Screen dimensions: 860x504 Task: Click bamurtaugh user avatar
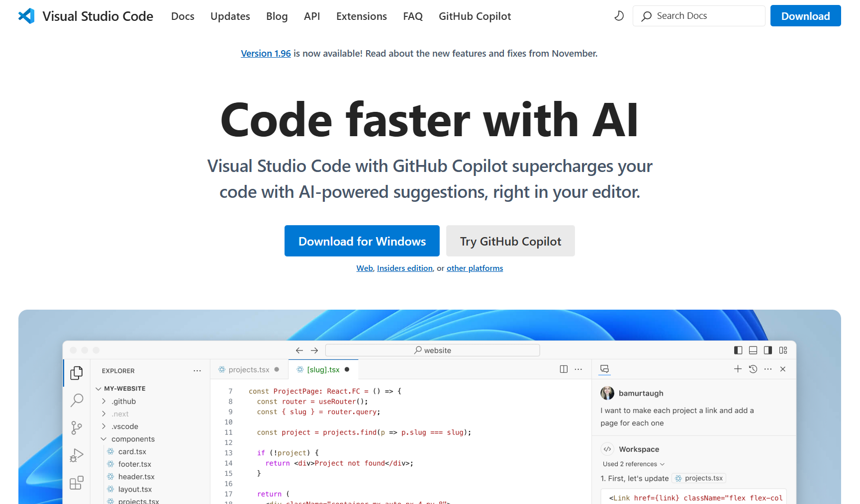[607, 393]
